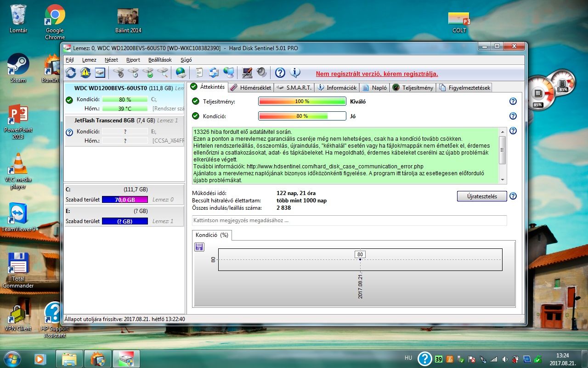Click the status bar text 'Állapot utoljára frissítve'

click(124, 318)
